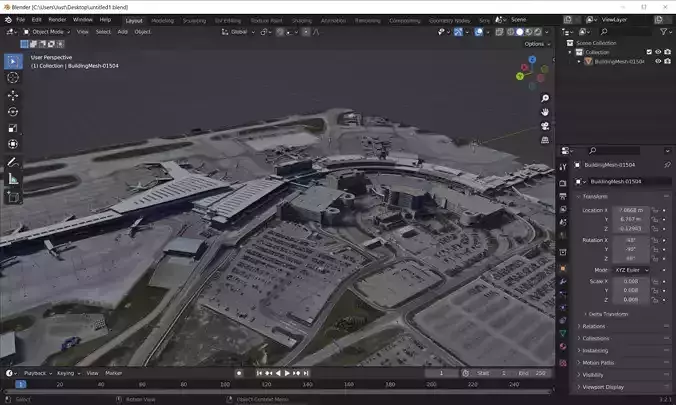Switch to the UV Editing workspace tab
The image size is (676, 405).
[228, 21]
